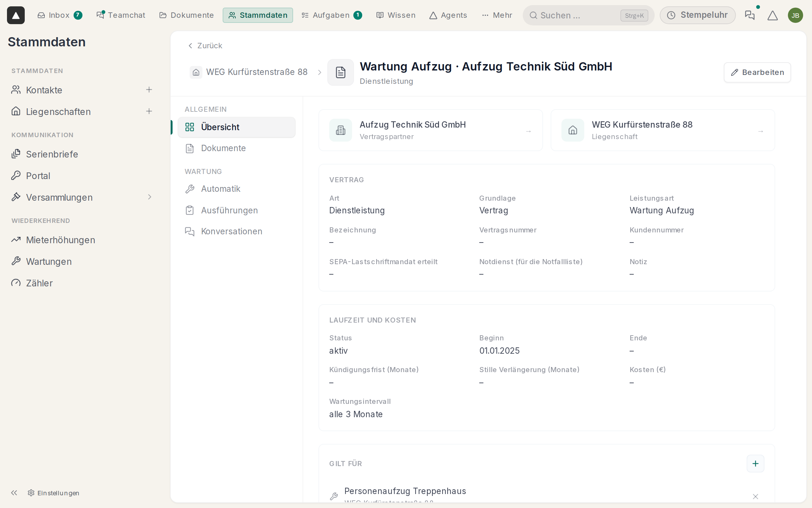Screen dimensions: 812x508
Task: Click the contract document icon beside title
Action: (x=340, y=72)
